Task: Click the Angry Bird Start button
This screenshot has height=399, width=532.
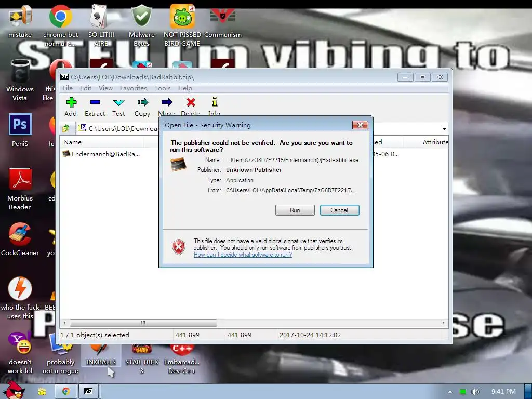Action: click(14, 390)
